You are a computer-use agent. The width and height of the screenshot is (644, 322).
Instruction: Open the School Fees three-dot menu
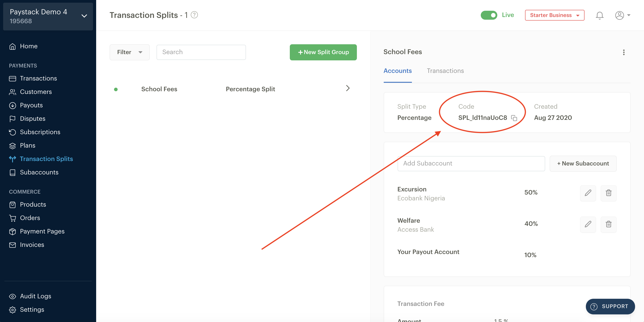(x=624, y=52)
